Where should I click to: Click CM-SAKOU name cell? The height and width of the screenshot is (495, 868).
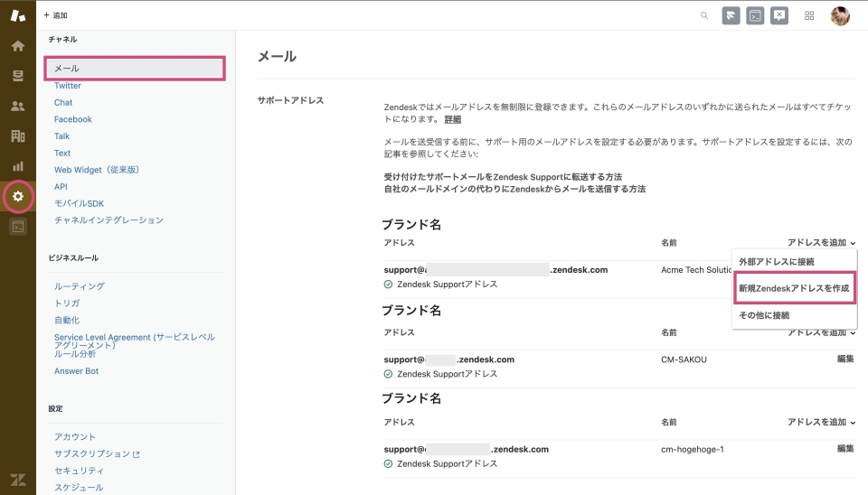click(684, 360)
